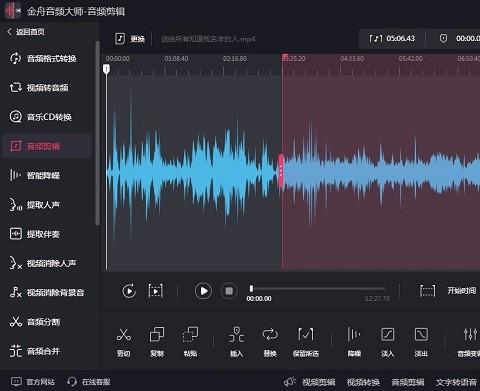Start playback with the play button
Screen dimensions: 480x391
point(203,291)
